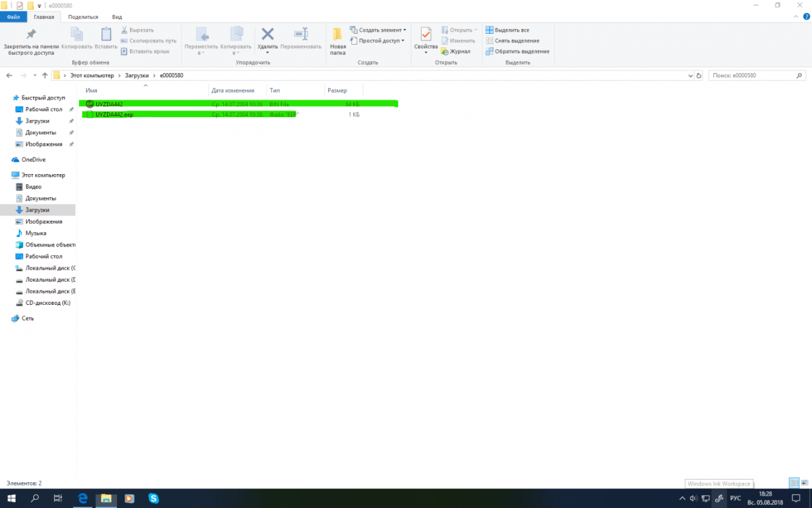Create a Новая папка

pyautogui.click(x=338, y=41)
